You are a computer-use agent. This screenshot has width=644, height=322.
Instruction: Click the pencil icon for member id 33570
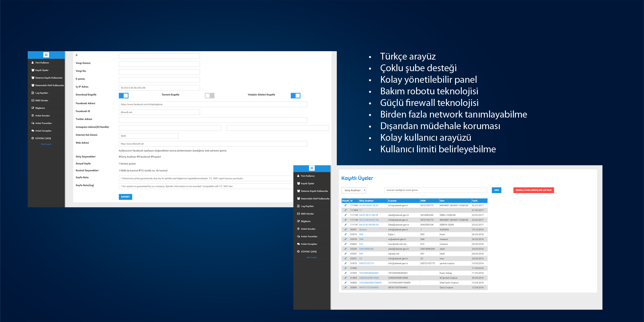[346, 234]
